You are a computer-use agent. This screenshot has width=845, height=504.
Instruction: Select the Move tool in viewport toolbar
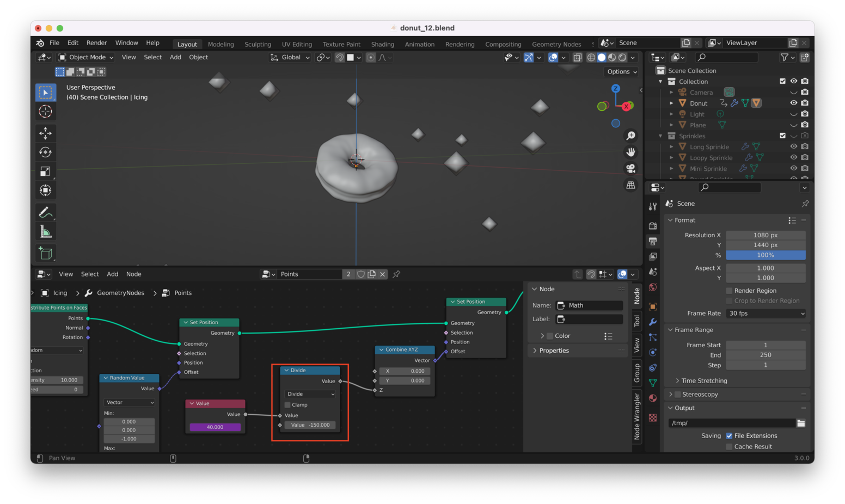coord(46,133)
